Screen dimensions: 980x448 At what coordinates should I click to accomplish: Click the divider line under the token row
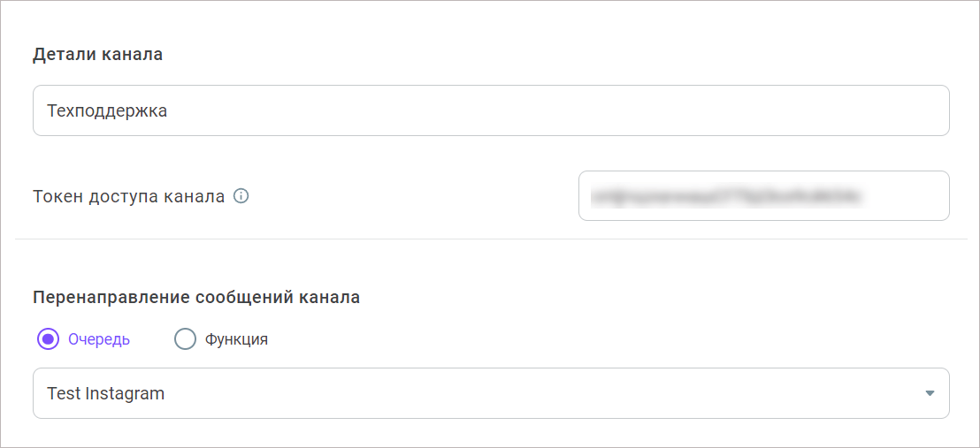click(x=491, y=239)
